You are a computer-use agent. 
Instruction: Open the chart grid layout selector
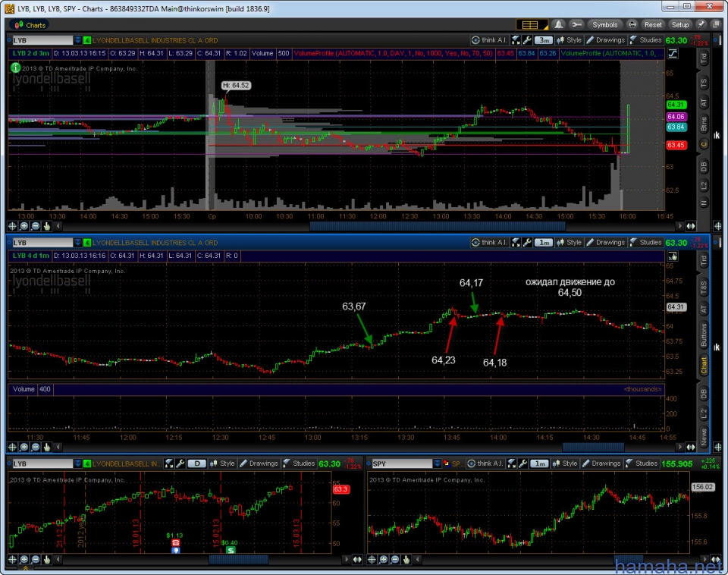click(x=532, y=24)
